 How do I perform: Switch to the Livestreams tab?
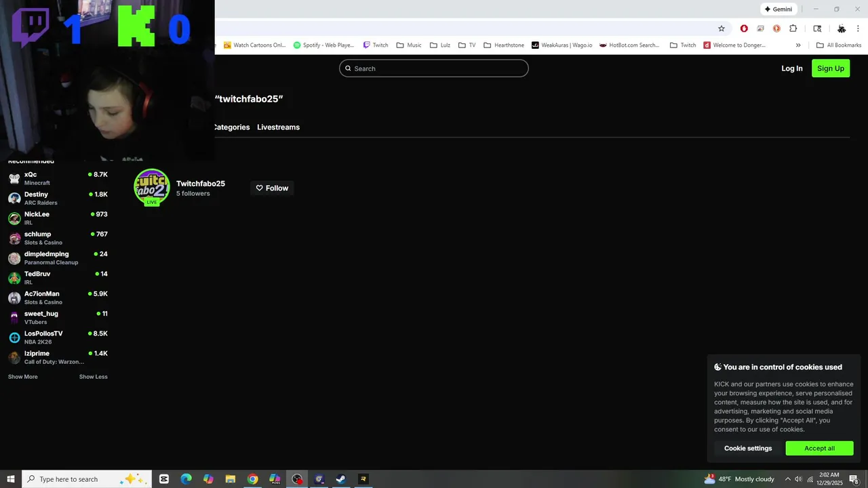pos(278,127)
